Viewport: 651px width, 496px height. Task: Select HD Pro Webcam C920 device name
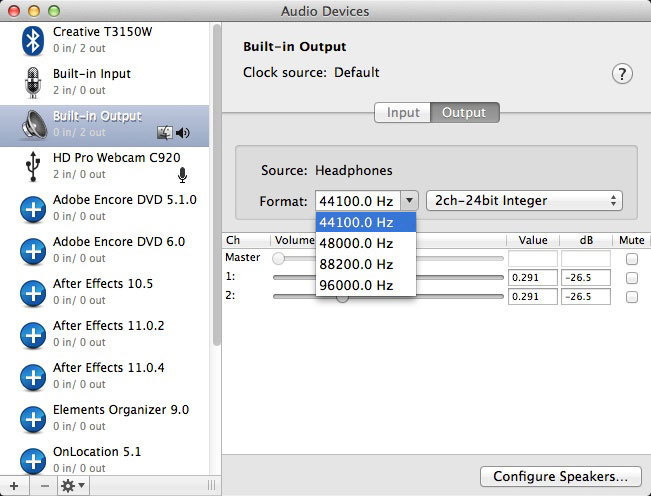117,158
